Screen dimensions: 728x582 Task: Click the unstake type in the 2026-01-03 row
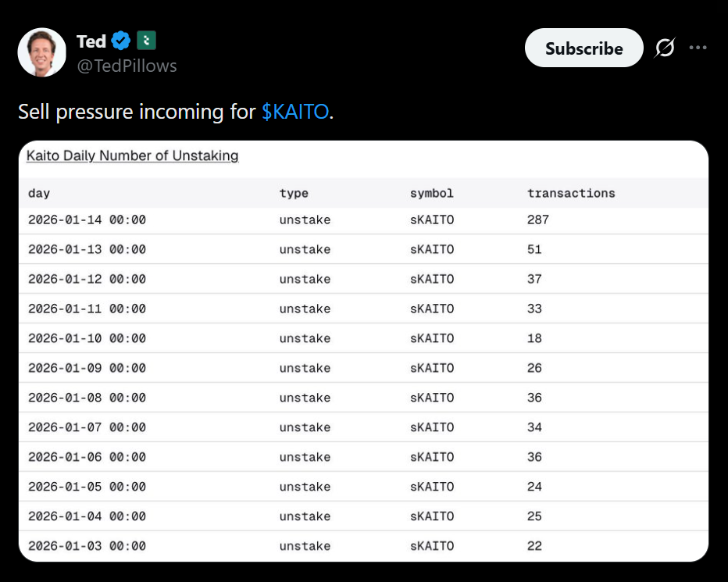coord(305,547)
